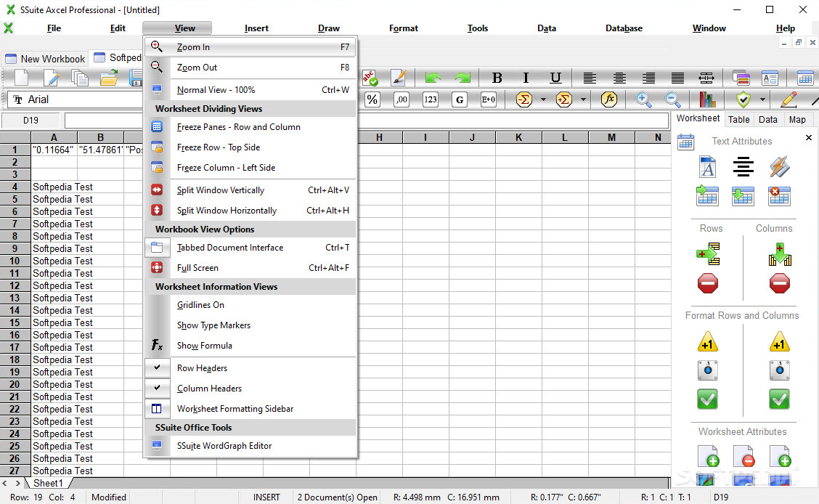
Task: Center align text using toolbar icon
Action: point(619,78)
